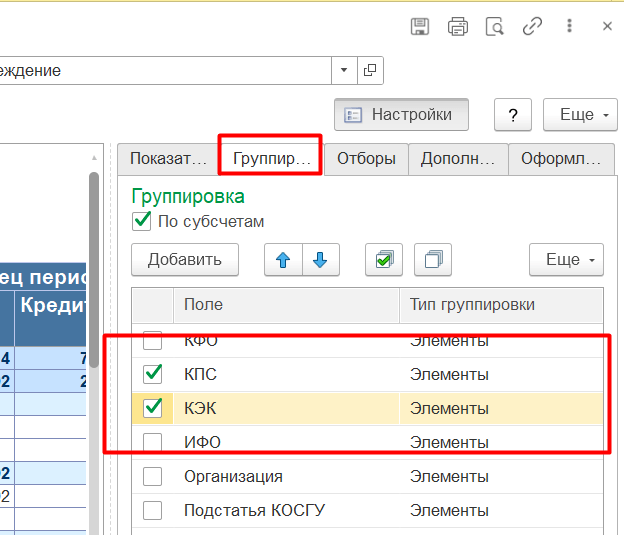Click the Настройки button

[400, 115]
